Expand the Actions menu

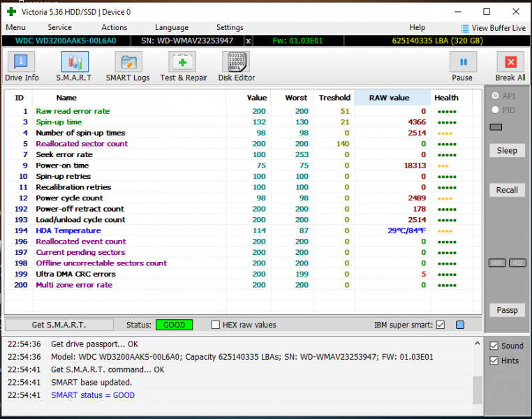[x=114, y=28]
